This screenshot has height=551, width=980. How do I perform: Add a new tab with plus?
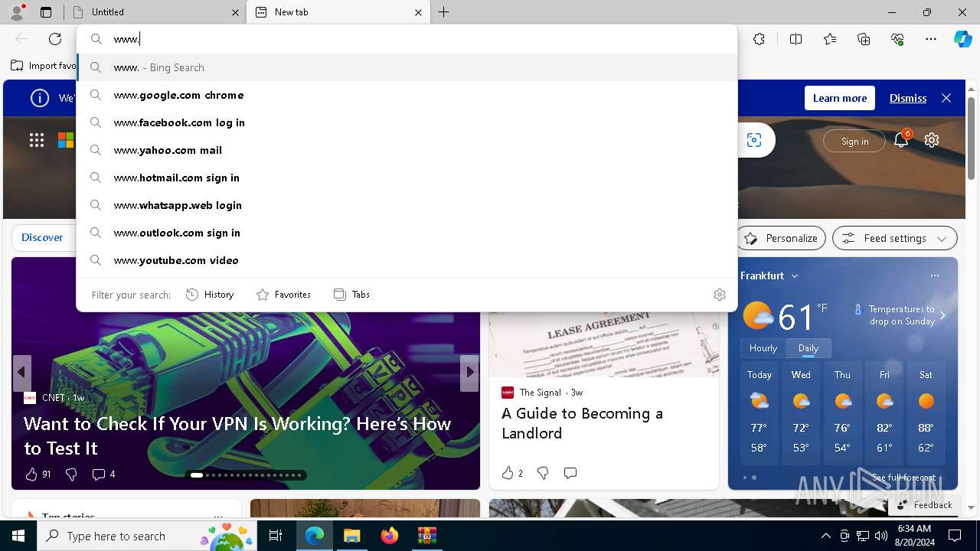[x=444, y=12]
